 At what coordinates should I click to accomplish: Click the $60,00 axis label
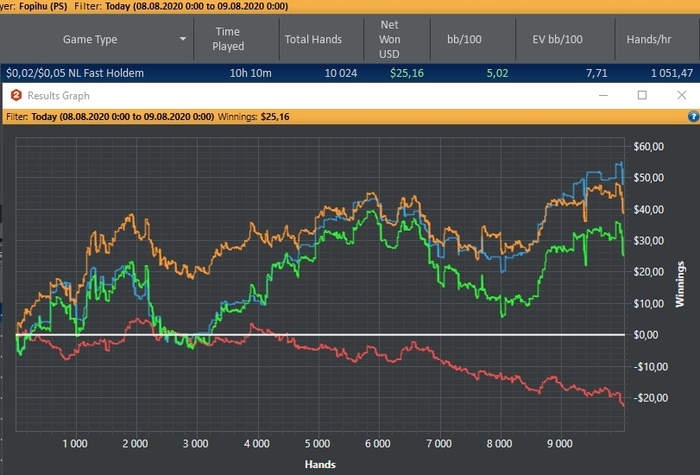pyautogui.click(x=649, y=146)
